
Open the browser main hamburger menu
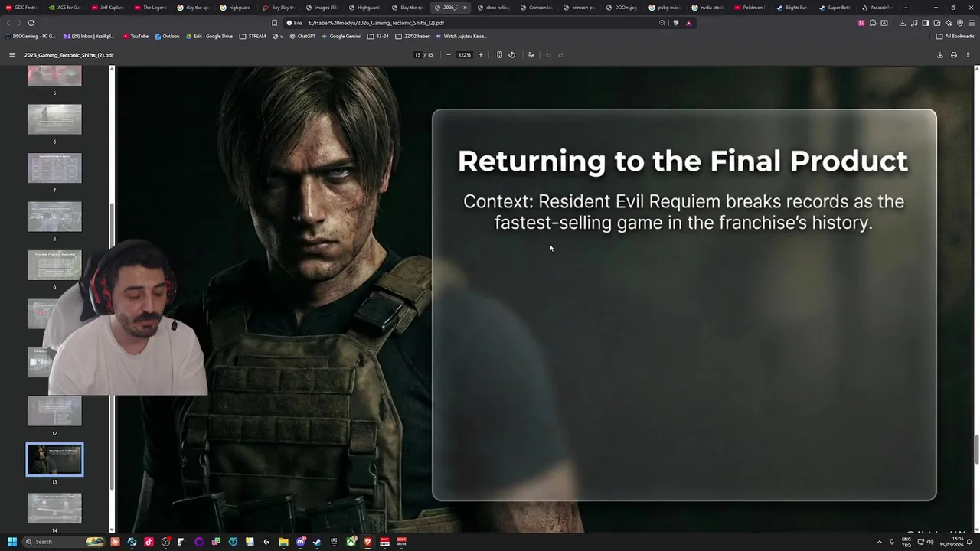click(971, 23)
